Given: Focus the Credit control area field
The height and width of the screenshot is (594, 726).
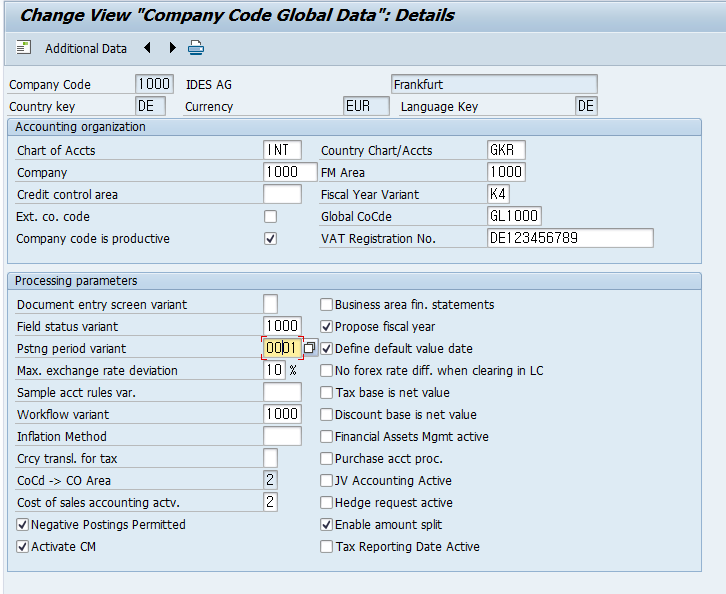Looking at the screenshot, I should pyautogui.click(x=282, y=194).
